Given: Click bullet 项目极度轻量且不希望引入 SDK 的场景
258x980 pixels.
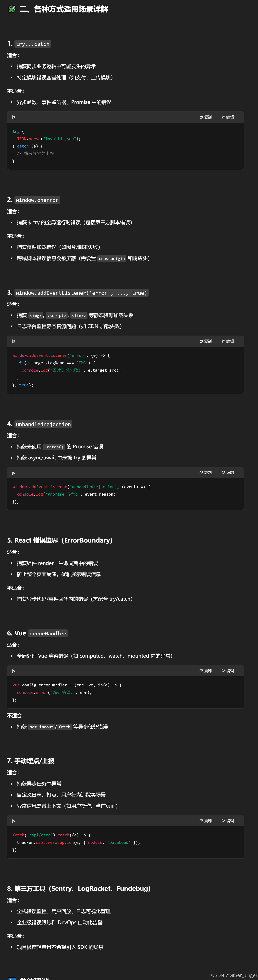Looking at the screenshot, I should (60, 947).
